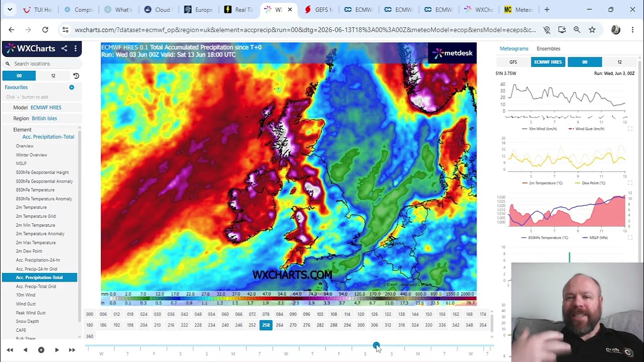Select ECMWF HRES meteogram model button
Viewport: 644px width, 362px height.
tap(548, 62)
